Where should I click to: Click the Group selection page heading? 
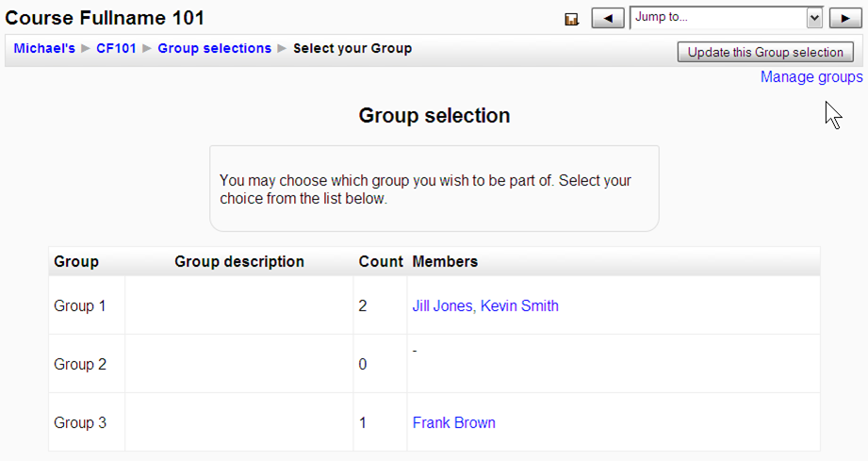[x=434, y=116]
